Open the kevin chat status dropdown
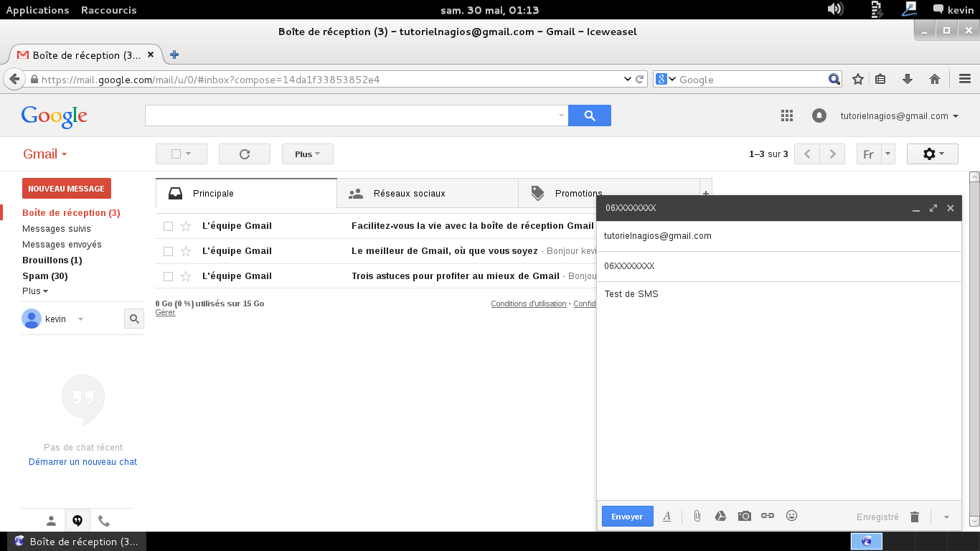980x551 pixels. coord(80,319)
